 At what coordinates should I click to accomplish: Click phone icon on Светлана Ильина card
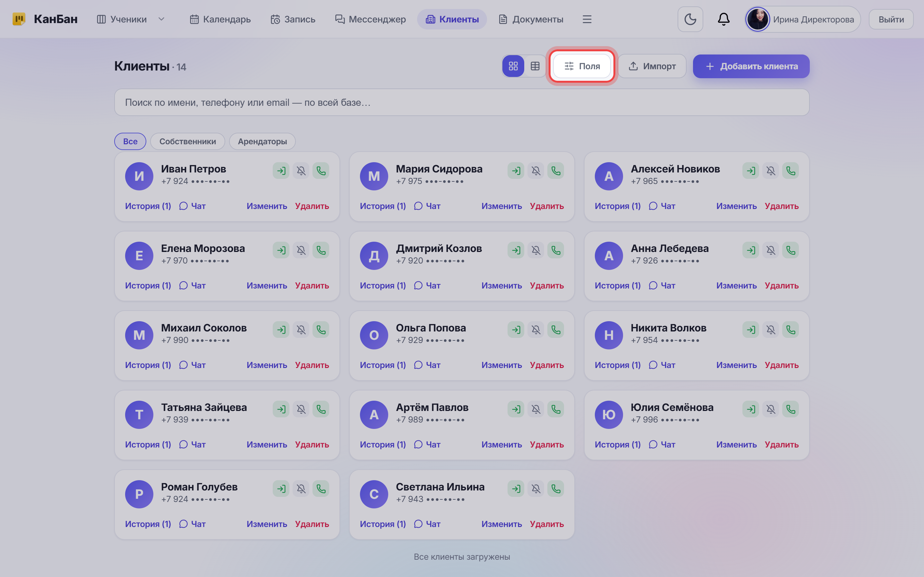556,489
